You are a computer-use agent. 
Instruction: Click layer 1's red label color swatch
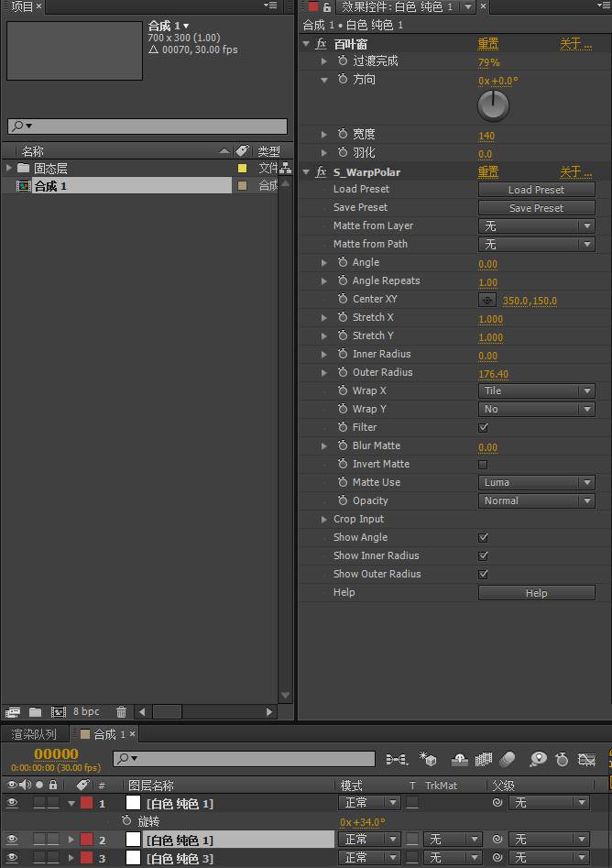point(86,803)
